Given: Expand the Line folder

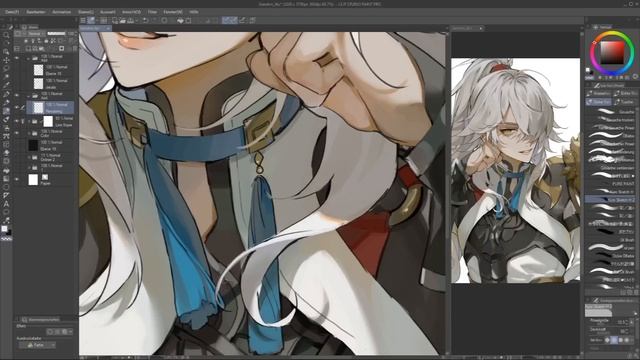Looking at the screenshot, I should 29,121.
